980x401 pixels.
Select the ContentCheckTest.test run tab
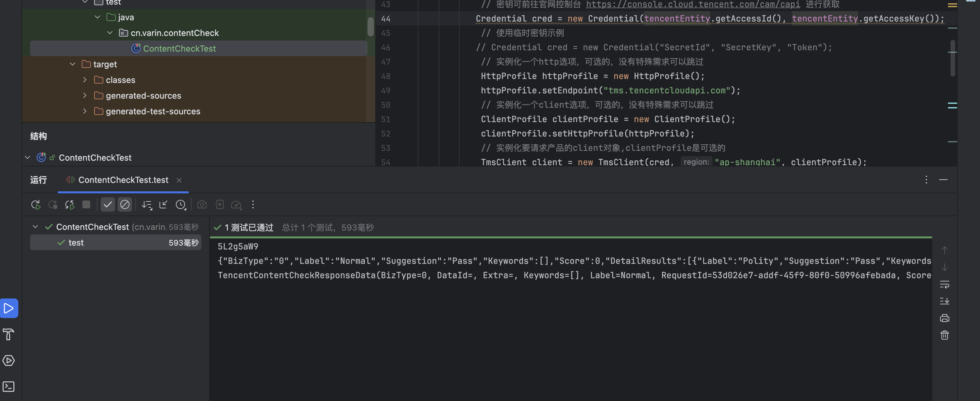(x=123, y=180)
